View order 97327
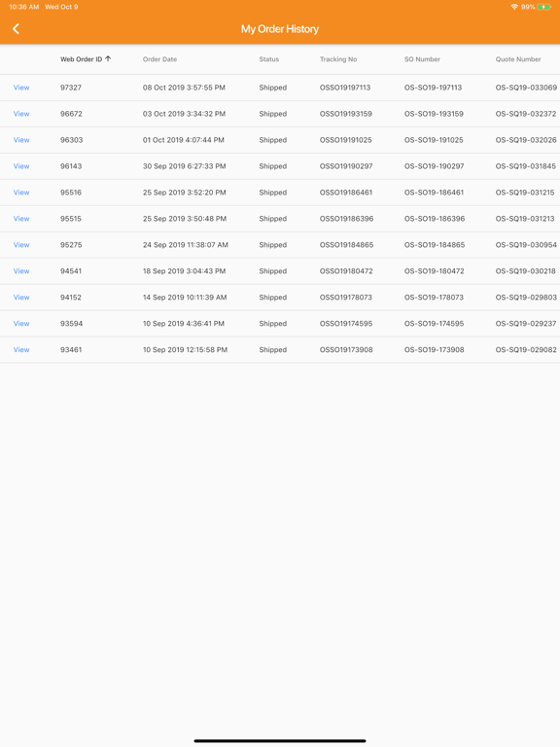 pos(21,88)
